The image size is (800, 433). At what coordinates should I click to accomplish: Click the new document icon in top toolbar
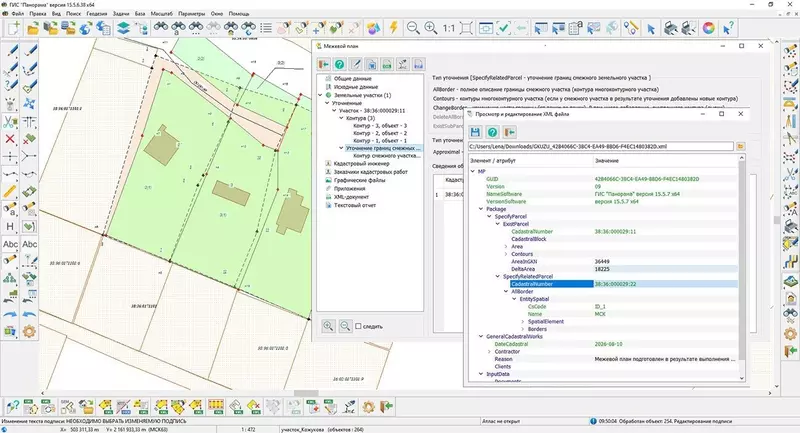13,28
